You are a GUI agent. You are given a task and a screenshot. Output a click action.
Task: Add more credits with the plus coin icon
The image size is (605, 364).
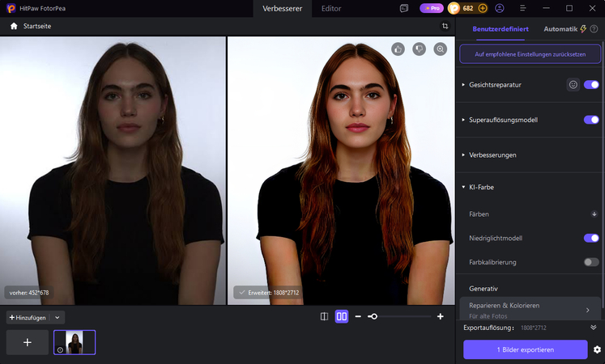(483, 8)
